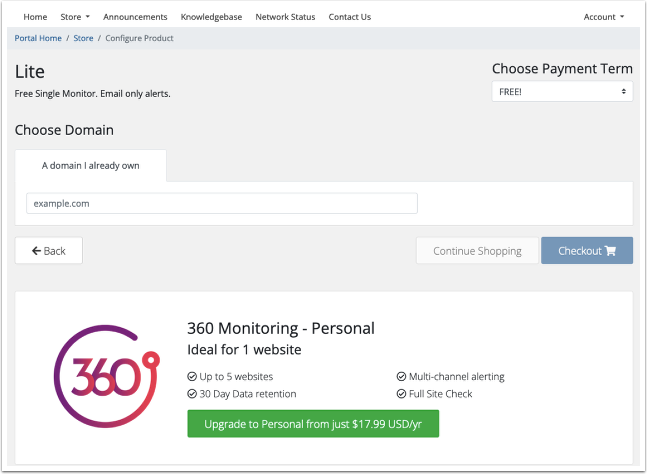This screenshot has width=647, height=474.
Task: Click the Store breadcrumb link
Action: pos(83,38)
